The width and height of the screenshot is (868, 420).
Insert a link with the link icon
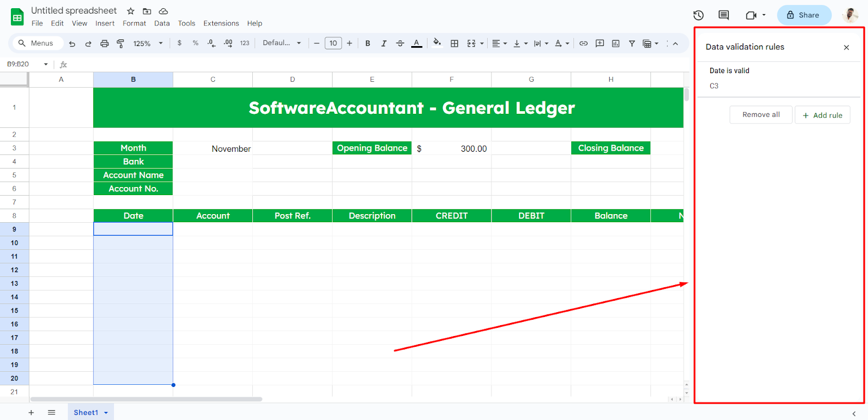pos(584,43)
